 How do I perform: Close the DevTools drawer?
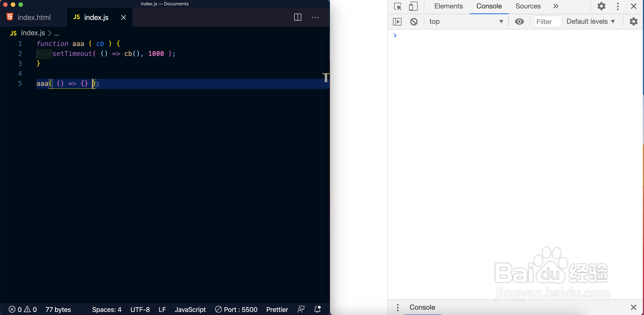633,307
